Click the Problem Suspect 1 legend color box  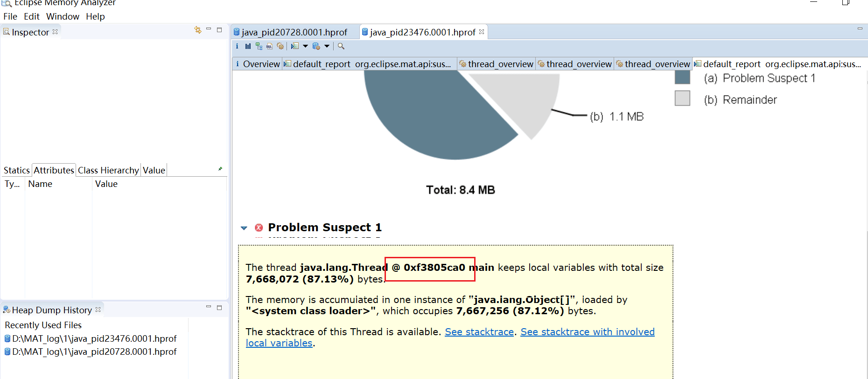(x=682, y=77)
